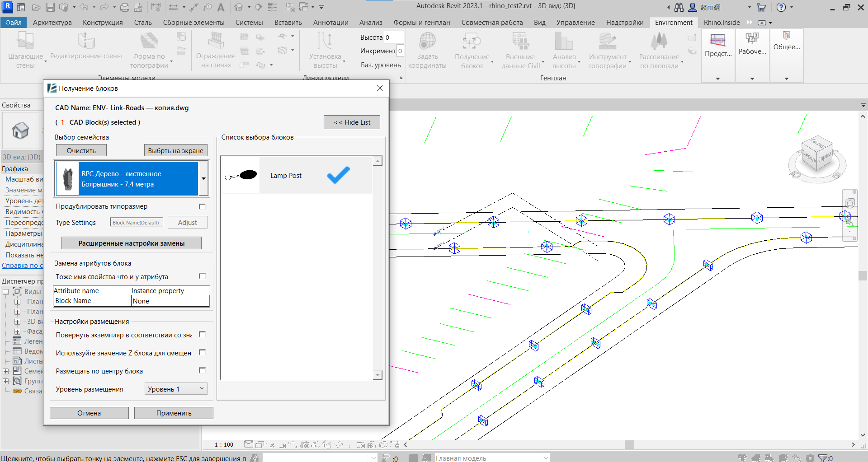The height and width of the screenshot is (462, 868).
Task: Click the Рассеивание по площади tool
Action: tap(659, 50)
